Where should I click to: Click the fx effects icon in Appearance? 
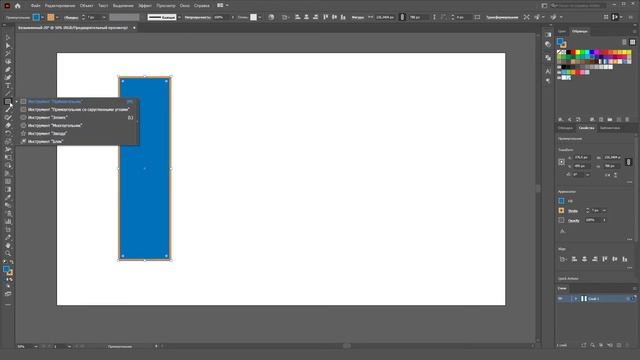tap(562, 231)
